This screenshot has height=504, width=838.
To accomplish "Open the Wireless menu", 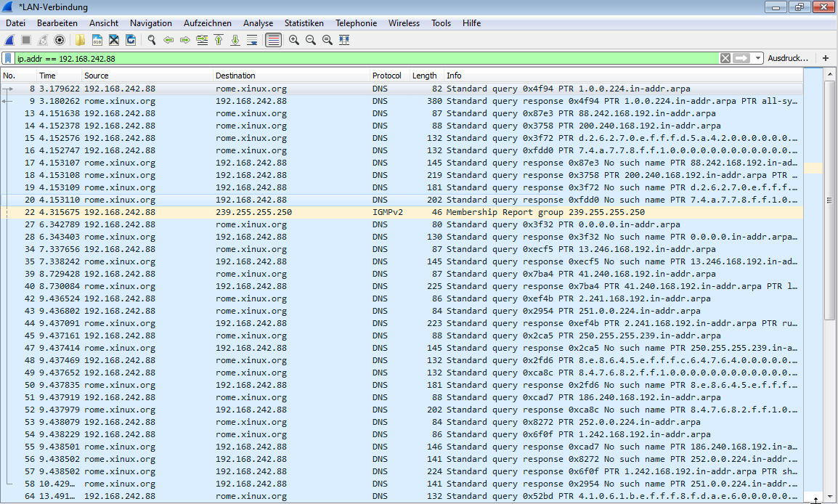I will 404,23.
